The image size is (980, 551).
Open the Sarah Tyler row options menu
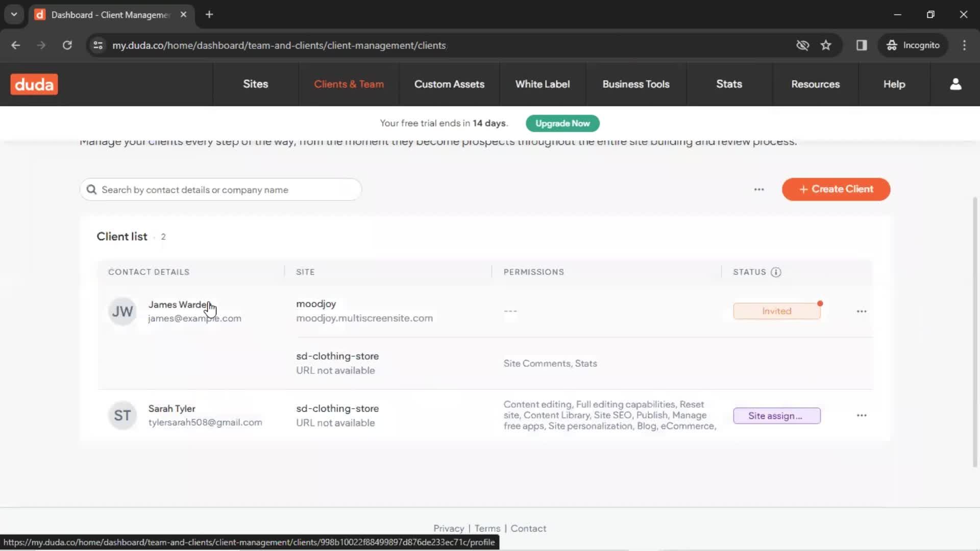[862, 415]
